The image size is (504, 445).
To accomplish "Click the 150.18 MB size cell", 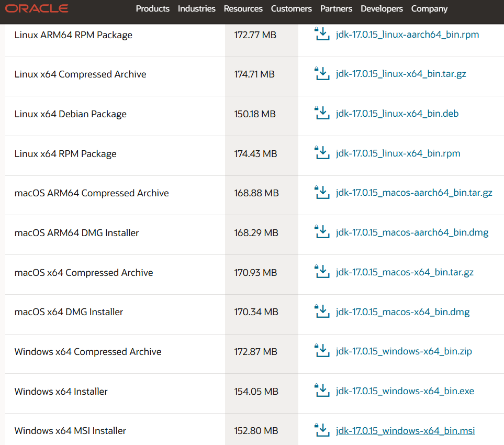I will (262, 116).
